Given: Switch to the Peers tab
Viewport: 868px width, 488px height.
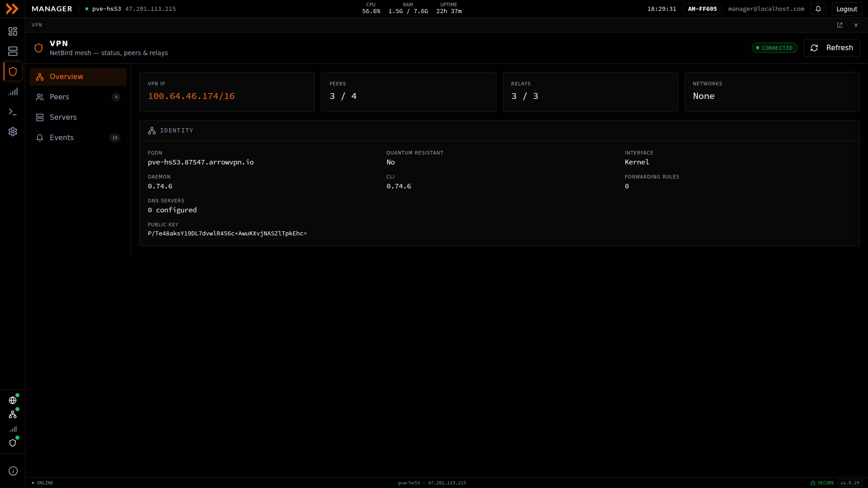Looking at the screenshot, I should pyautogui.click(x=78, y=97).
